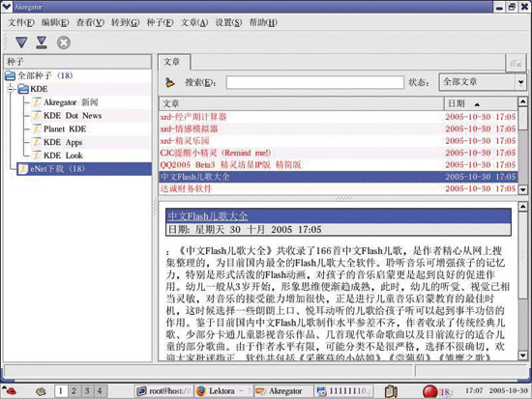Collapse the KDE folder tree node
The width and height of the screenshot is (532, 399).
click(11, 89)
